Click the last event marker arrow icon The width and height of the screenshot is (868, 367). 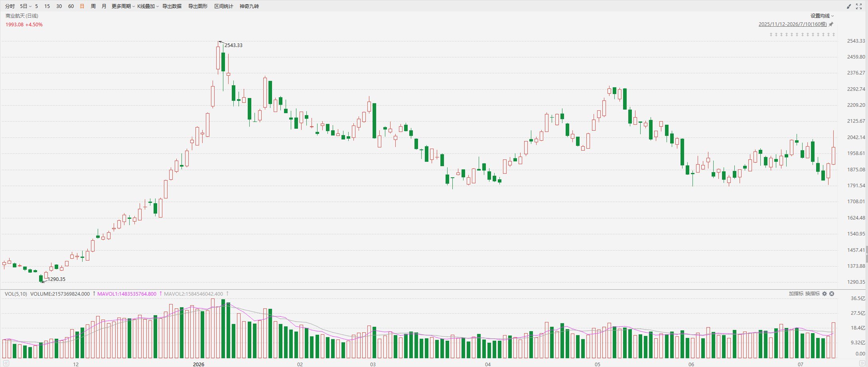coord(833,35)
